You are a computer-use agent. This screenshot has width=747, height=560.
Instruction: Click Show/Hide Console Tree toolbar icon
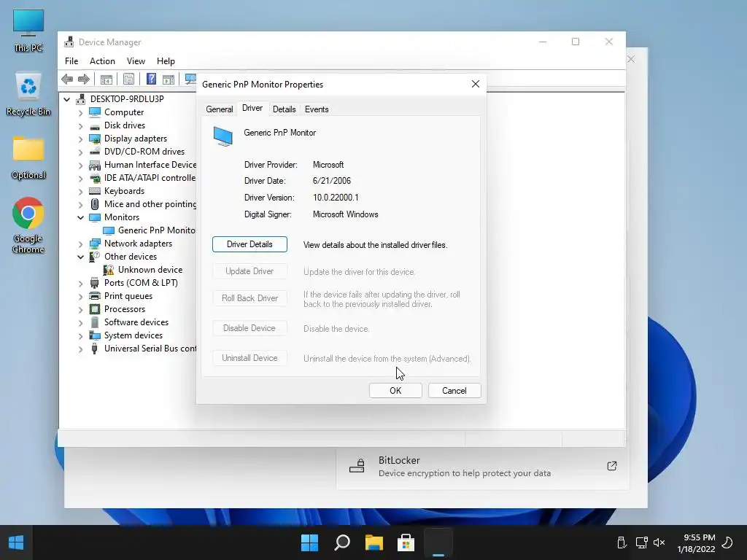pos(107,79)
